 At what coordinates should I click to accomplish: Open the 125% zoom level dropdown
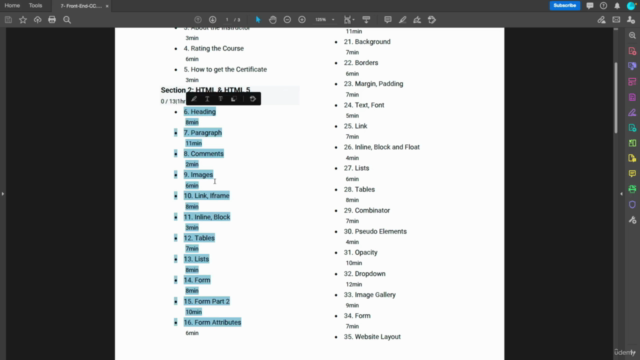click(324, 20)
